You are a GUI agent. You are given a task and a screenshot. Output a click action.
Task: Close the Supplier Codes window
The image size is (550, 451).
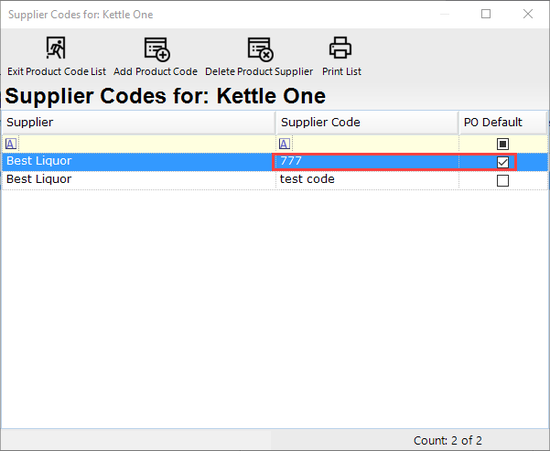click(x=528, y=14)
